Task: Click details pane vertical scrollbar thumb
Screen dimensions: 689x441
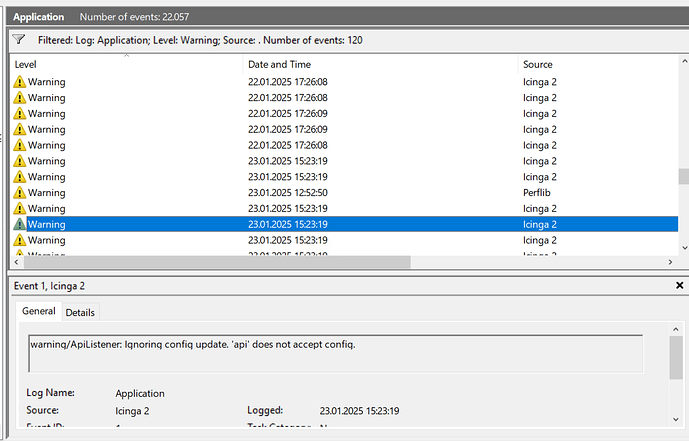Action: pos(676,358)
